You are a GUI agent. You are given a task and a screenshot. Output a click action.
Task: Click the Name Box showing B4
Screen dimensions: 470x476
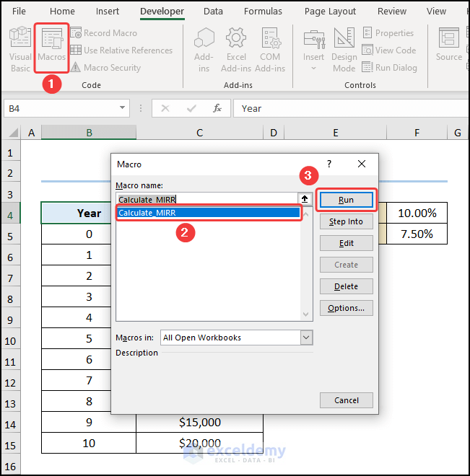61,108
